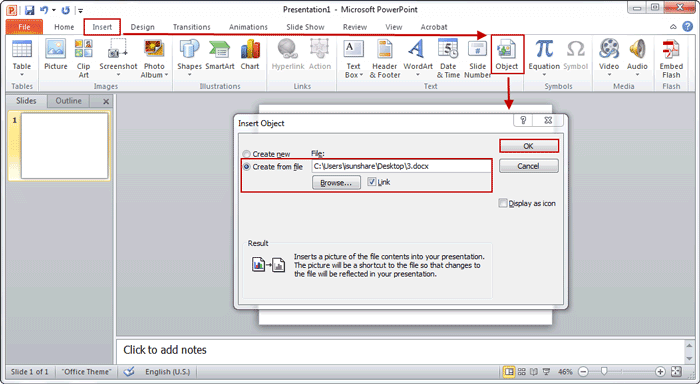Click Embed Flash button
Image resolution: width=700 pixels, height=384 pixels.
[671, 58]
